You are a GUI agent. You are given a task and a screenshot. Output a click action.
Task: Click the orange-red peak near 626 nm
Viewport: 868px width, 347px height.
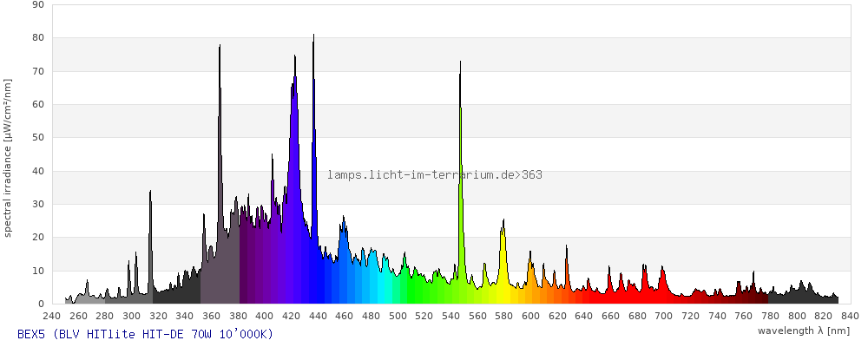click(566, 276)
